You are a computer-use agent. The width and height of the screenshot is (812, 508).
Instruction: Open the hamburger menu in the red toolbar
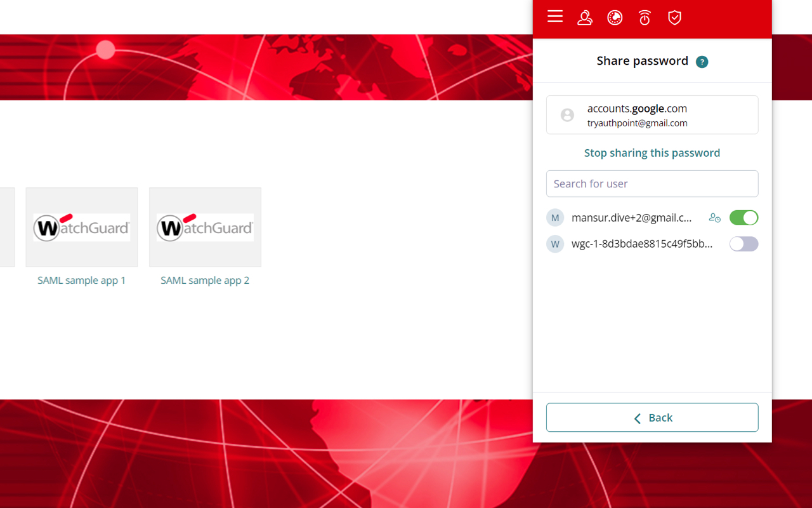(554, 17)
